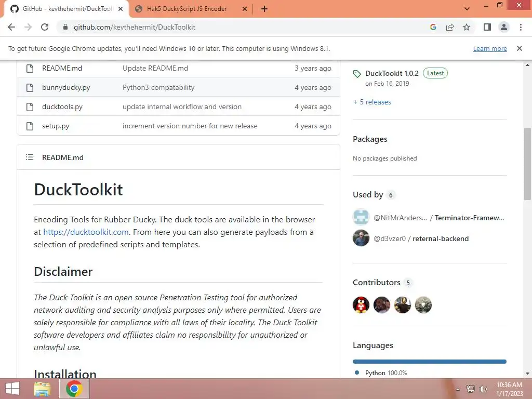
Task: Click the Python language progress bar
Action: pos(430,362)
